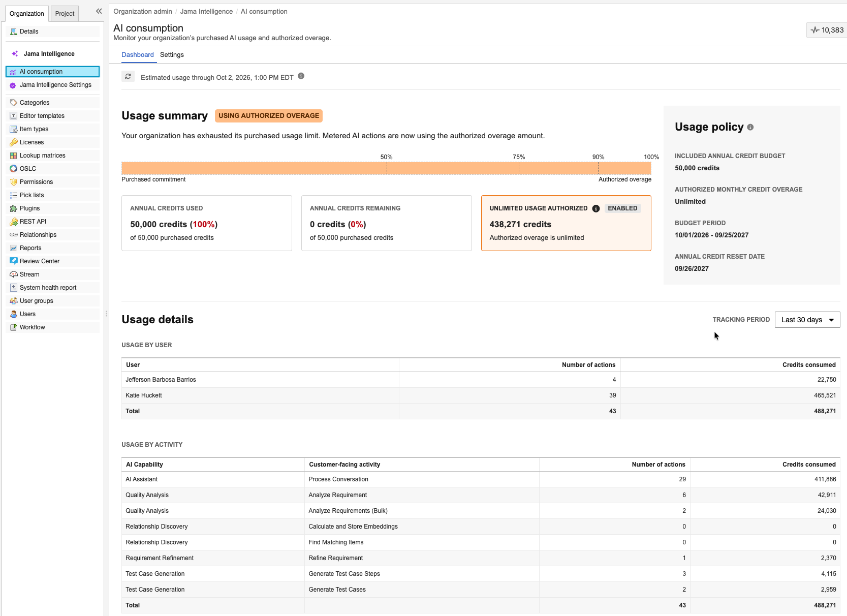847x616 pixels.
Task: Click the Users person icon
Action: 14,314
